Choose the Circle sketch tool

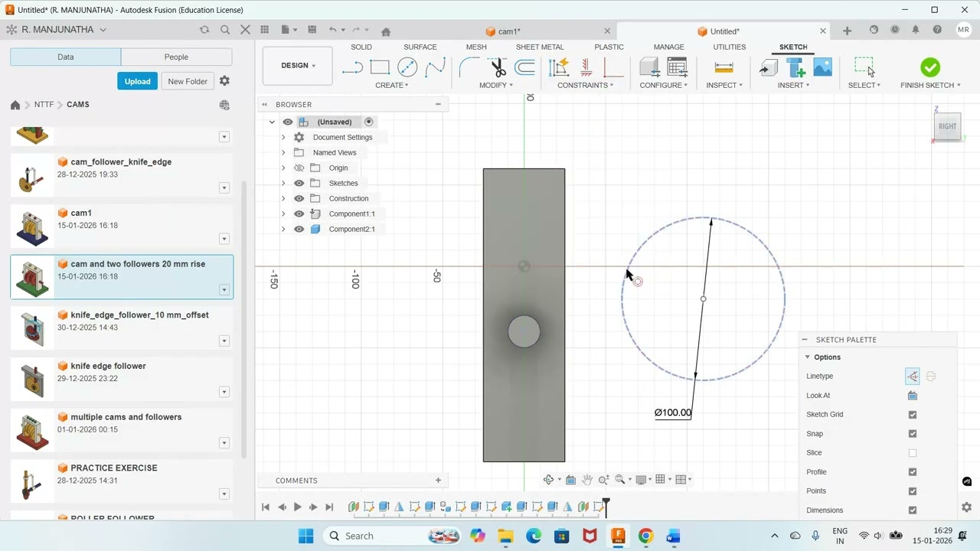[x=407, y=68]
